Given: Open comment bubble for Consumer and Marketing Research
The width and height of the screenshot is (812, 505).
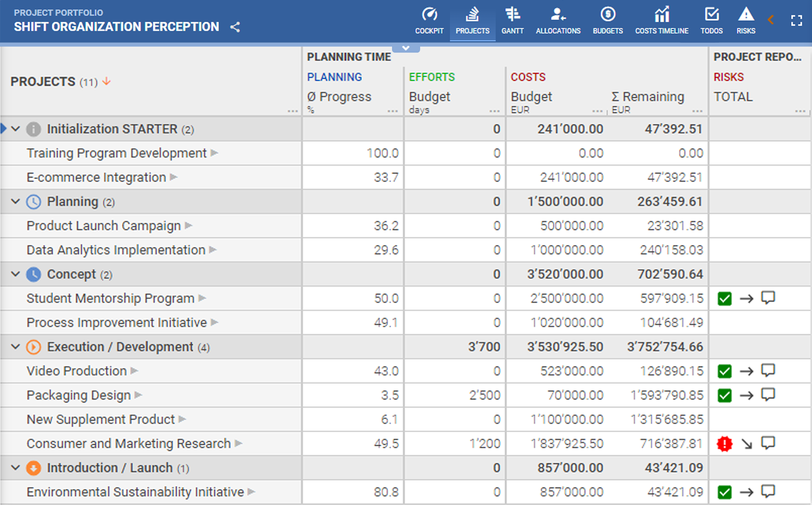Looking at the screenshot, I should coord(768,443).
